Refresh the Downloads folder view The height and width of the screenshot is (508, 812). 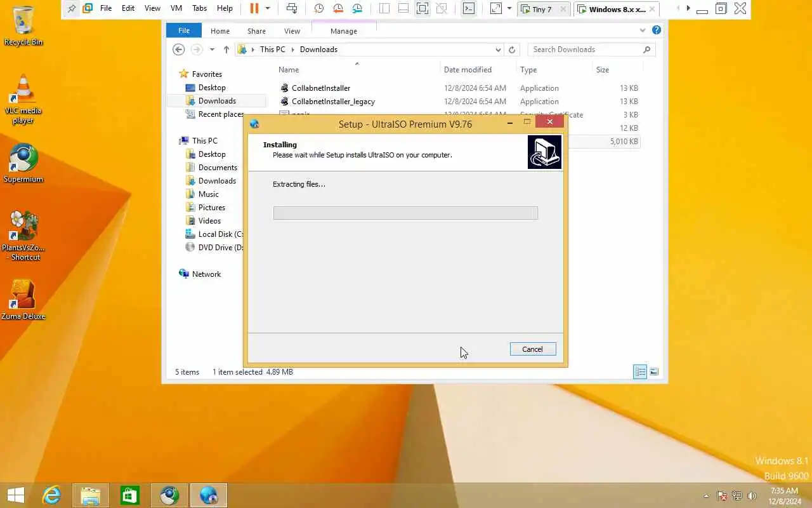512,50
